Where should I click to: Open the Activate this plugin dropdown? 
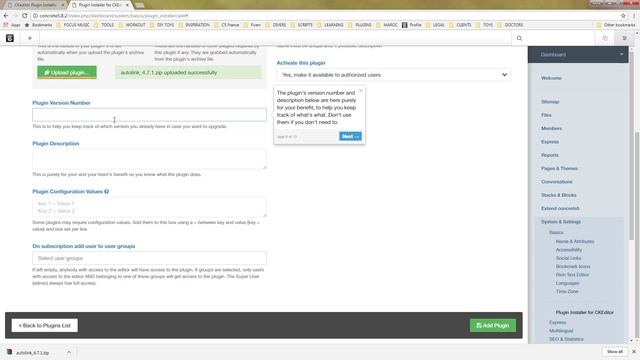pos(394,75)
